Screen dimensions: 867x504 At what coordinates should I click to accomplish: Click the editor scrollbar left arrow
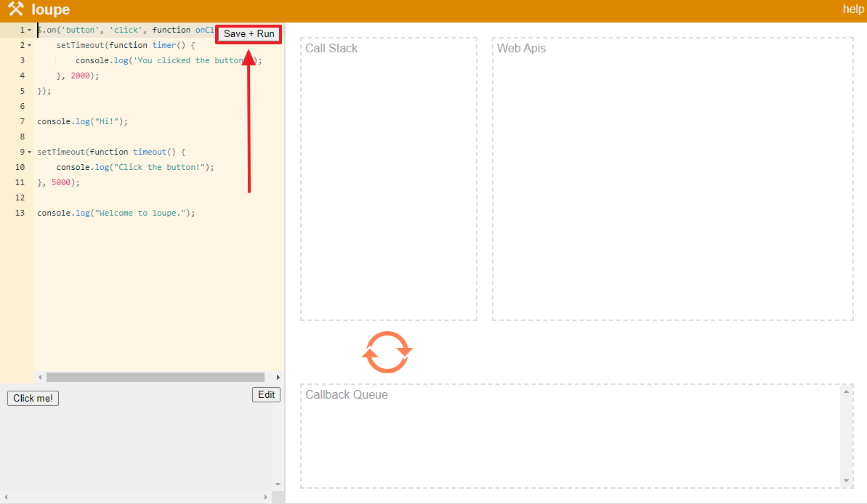pos(40,377)
